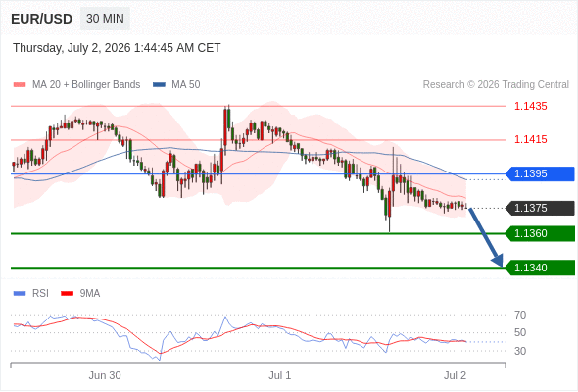Click the blue 1.1395 pivot price tag

coord(540,173)
